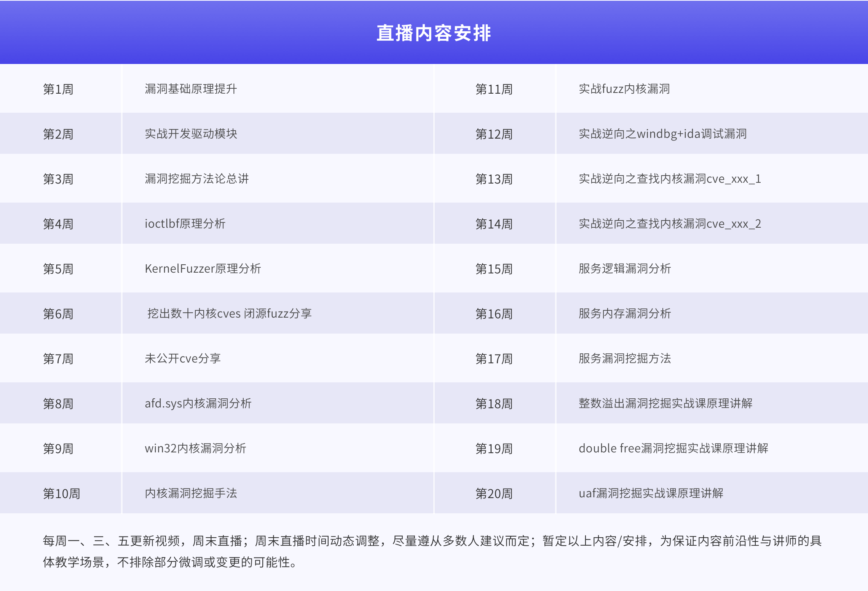Screen dimensions: 868x591
Task: Select the 第1周 week cell
Action: (x=58, y=89)
